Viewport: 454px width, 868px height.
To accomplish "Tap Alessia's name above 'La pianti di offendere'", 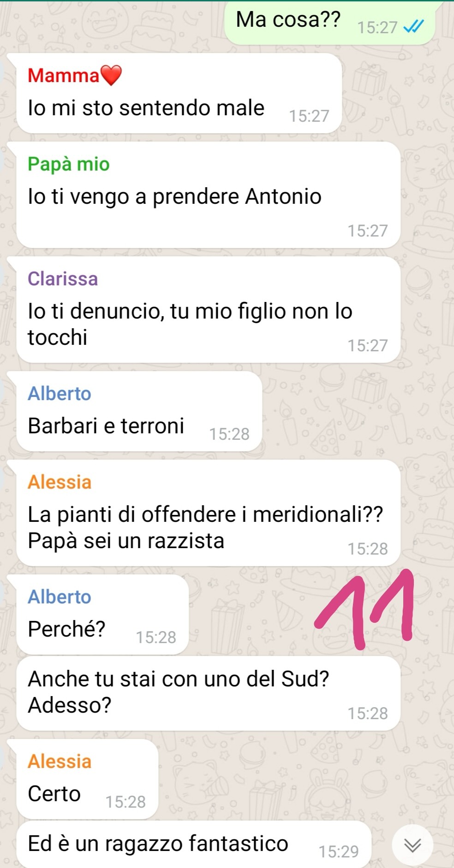I will pyautogui.click(x=60, y=482).
